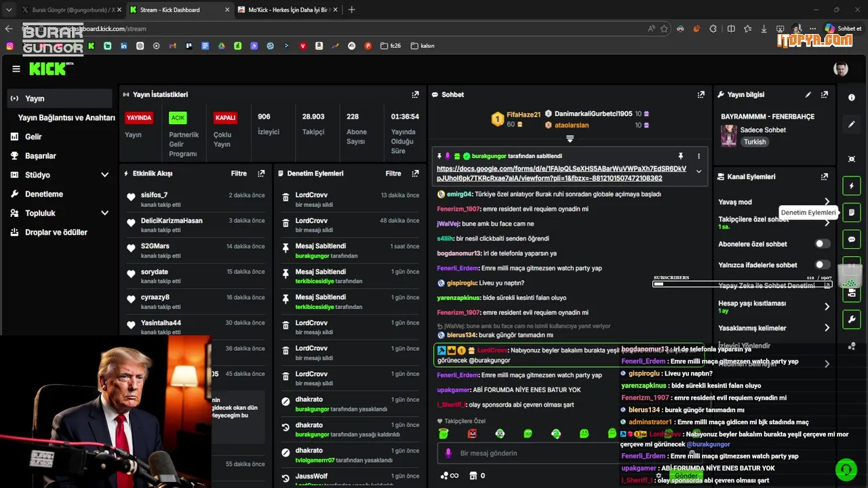
Task: Pop out the Kanal Eylemleri panel
Action: pyautogui.click(x=825, y=177)
